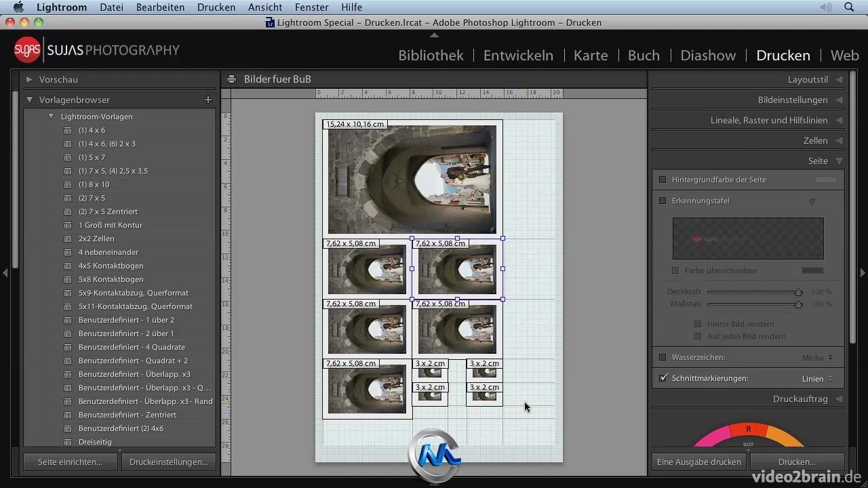Switch to Bibliothek module
Viewport: 868px width, 488px height.
coord(431,55)
